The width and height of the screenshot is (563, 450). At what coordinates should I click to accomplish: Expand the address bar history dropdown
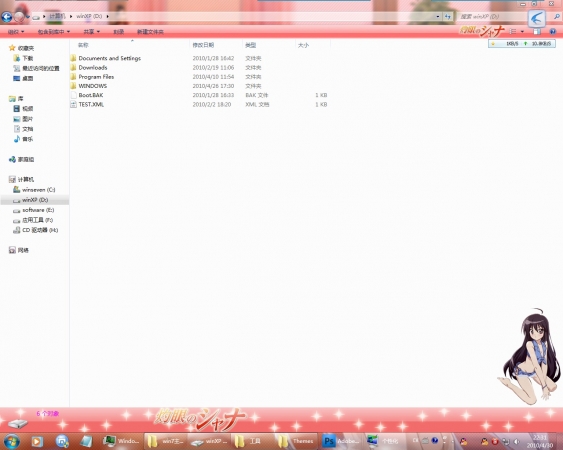point(438,17)
